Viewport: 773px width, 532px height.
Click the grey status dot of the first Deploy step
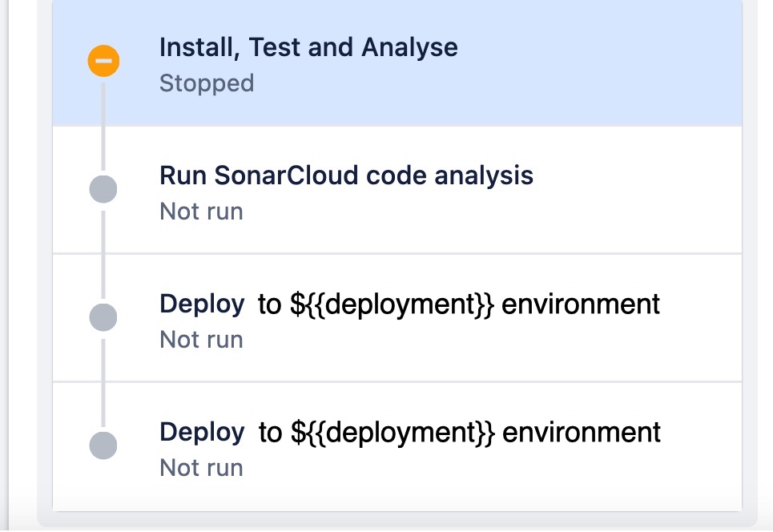(103, 317)
